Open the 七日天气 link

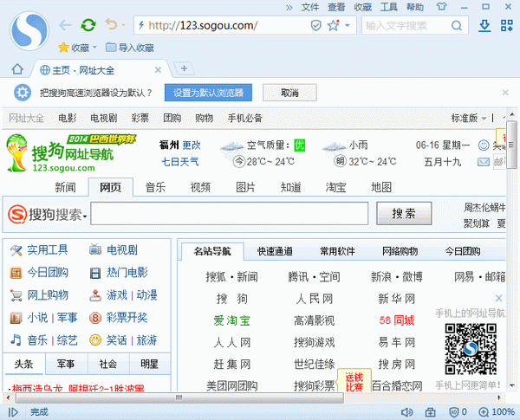point(179,162)
